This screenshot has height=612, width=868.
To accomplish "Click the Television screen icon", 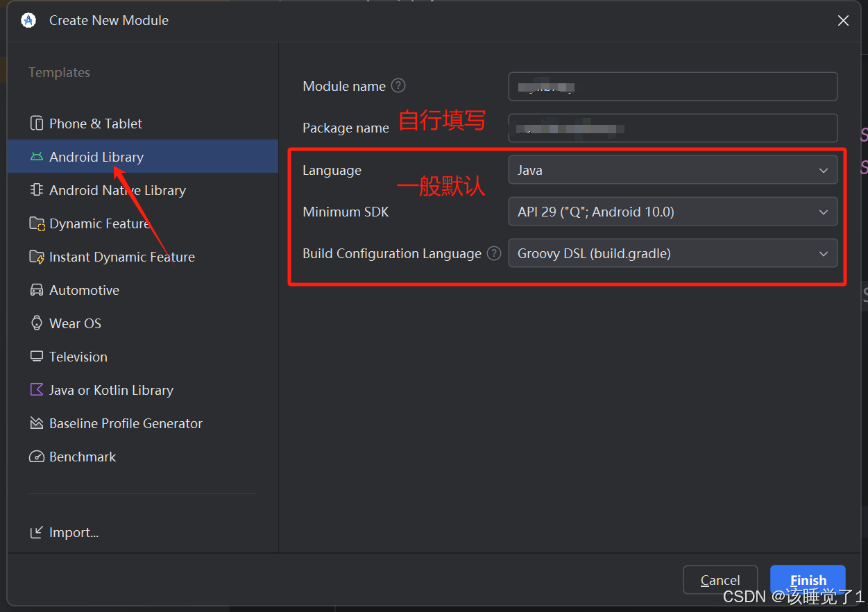I will point(37,357).
